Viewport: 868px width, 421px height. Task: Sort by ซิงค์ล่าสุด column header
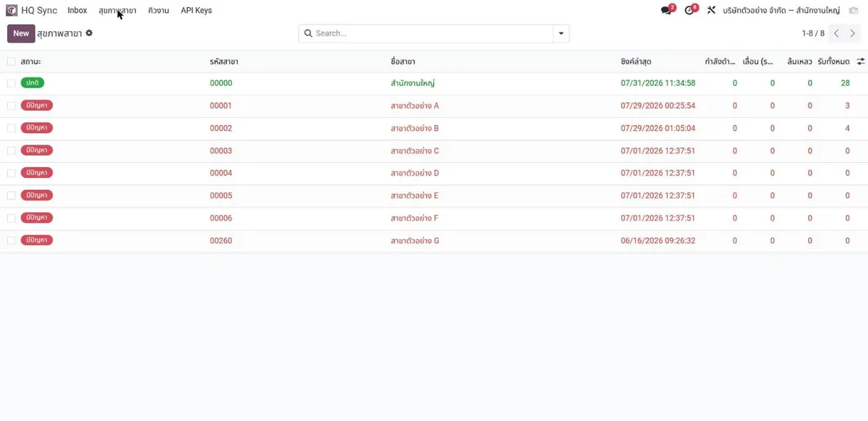coord(636,61)
